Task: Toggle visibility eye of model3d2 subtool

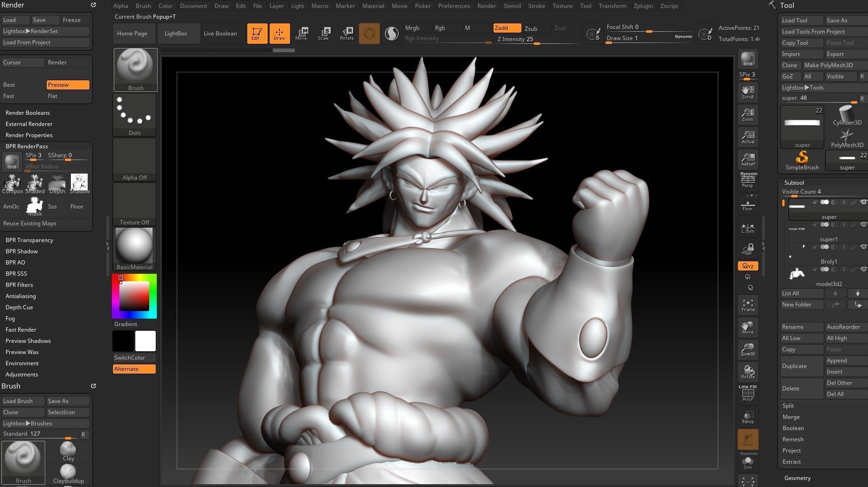Action: (863, 269)
